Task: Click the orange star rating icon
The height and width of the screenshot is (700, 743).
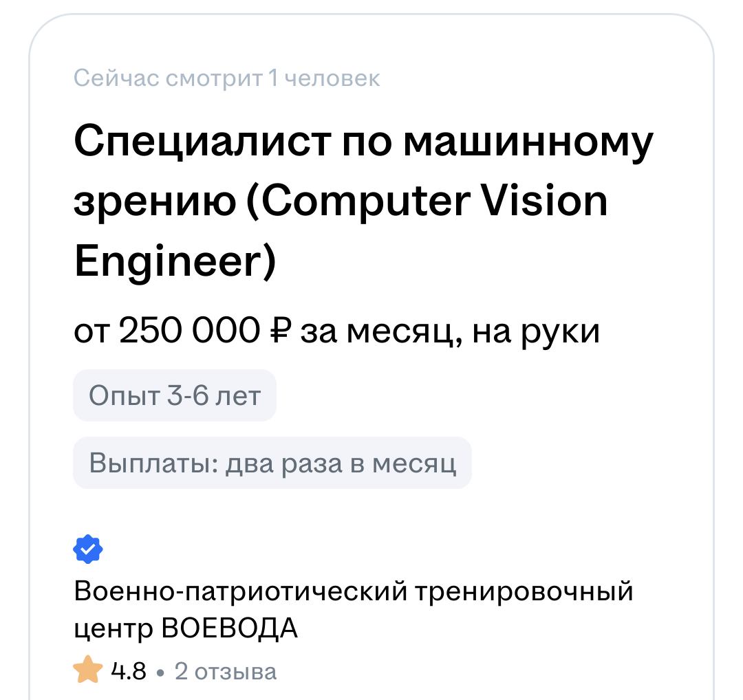Action: [88, 669]
